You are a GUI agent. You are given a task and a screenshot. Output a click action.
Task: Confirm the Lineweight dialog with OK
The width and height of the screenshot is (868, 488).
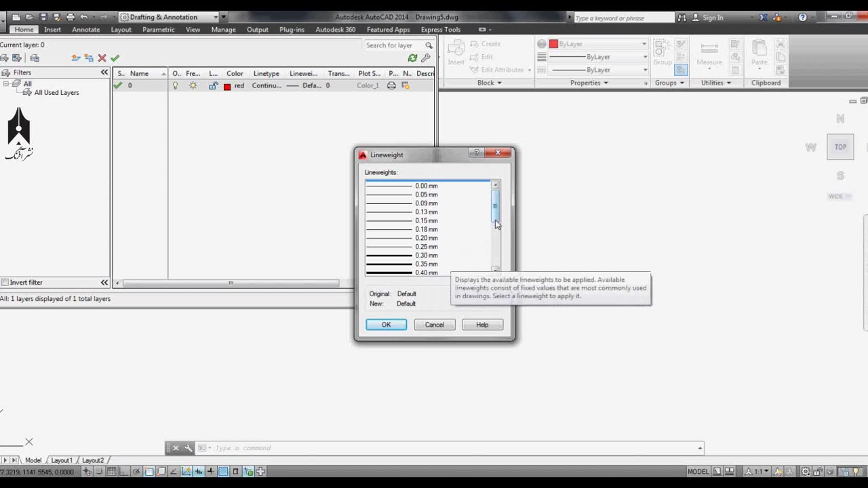pos(387,325)
